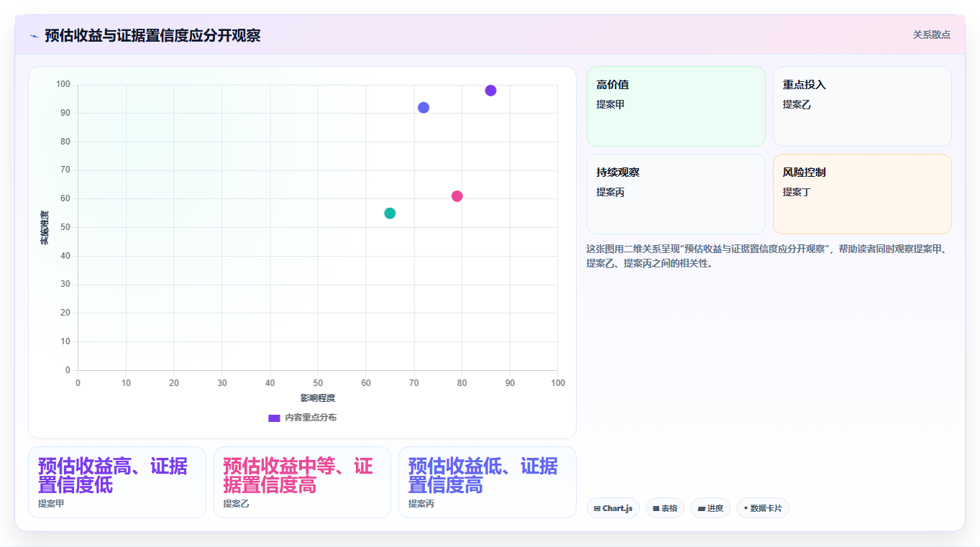The height and width of the screenshot is (547, 980).
Task: Click 提案丙 under the blue headline card
Action: point(421,504)
